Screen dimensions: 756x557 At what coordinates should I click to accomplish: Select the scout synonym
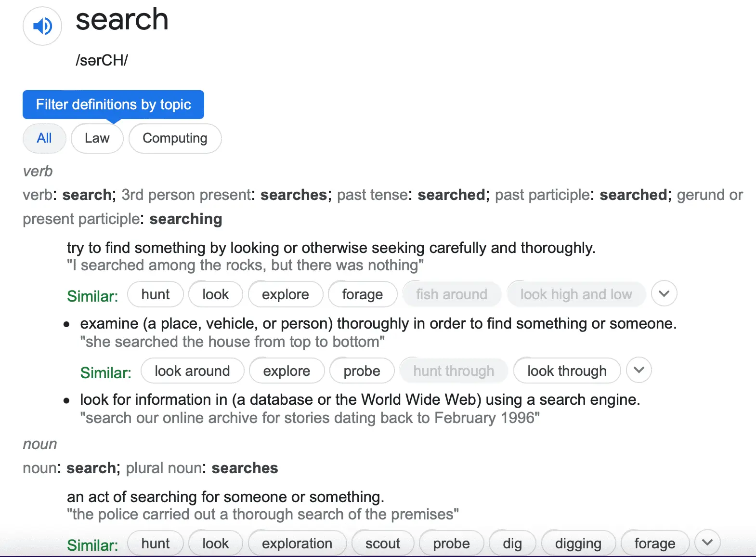[x=383, y=544]
